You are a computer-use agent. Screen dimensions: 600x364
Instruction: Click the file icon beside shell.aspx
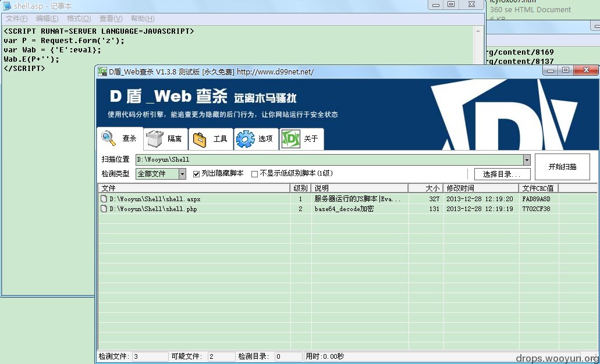pyautogui.click(x=104, y=199)
